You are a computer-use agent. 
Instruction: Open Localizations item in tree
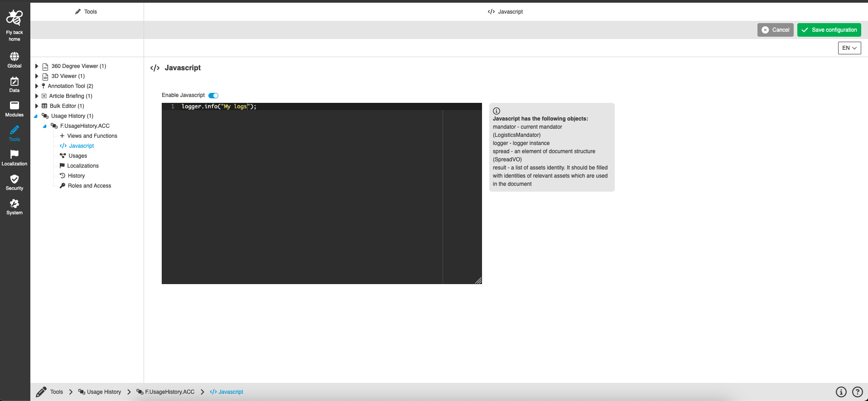[83, 166]
